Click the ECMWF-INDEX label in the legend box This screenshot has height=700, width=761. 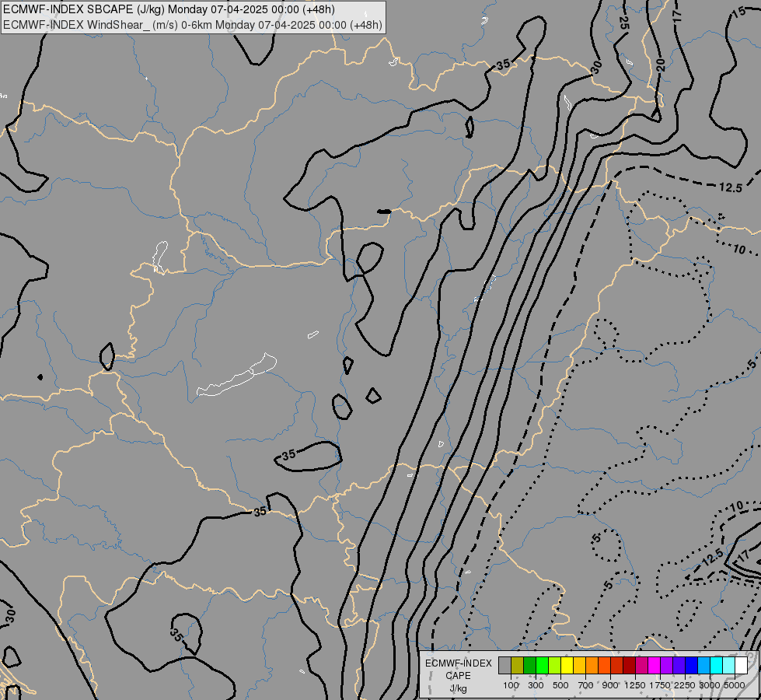tap(458, 663)
